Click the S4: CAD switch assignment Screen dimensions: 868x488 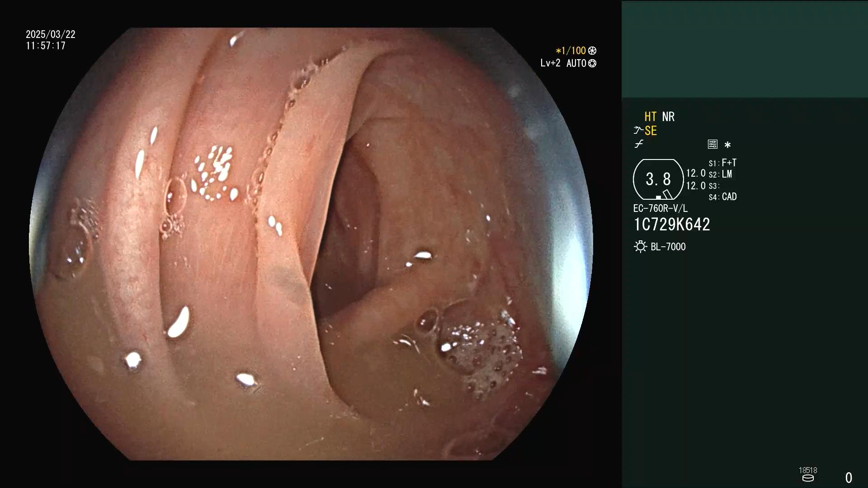pyautogui.click(x=722, y=197)
